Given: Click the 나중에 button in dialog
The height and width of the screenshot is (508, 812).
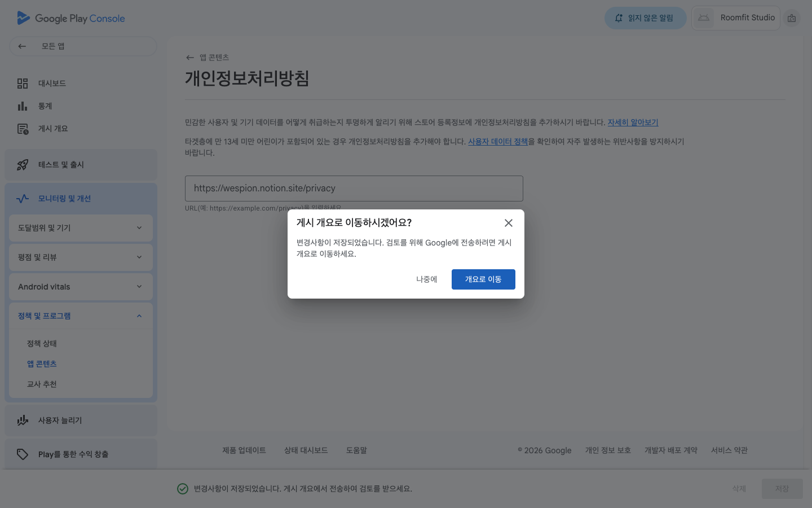Looking at the screenshot, I should 426,279.
